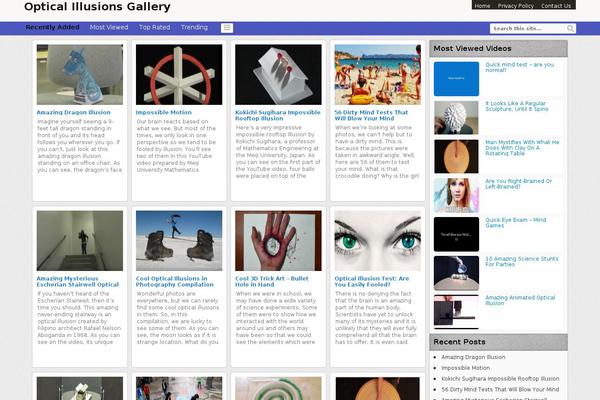Image resolution: width=600 pixels, height=400 pixels.
Task: Switch to Trending tab
Action: tap(194, 27)
